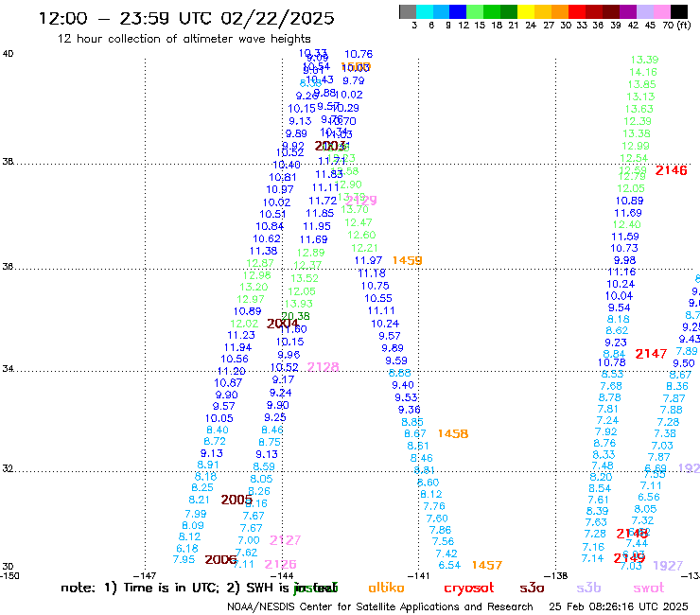Click the time range title 12:00 – 23:59 UTC 02/22/2025
Screen dimensions: 700x615
click(186, 18)
